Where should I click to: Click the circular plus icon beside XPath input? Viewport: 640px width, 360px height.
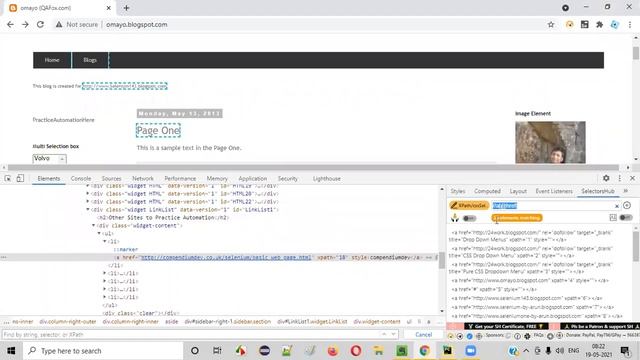[x=627, y=205]
